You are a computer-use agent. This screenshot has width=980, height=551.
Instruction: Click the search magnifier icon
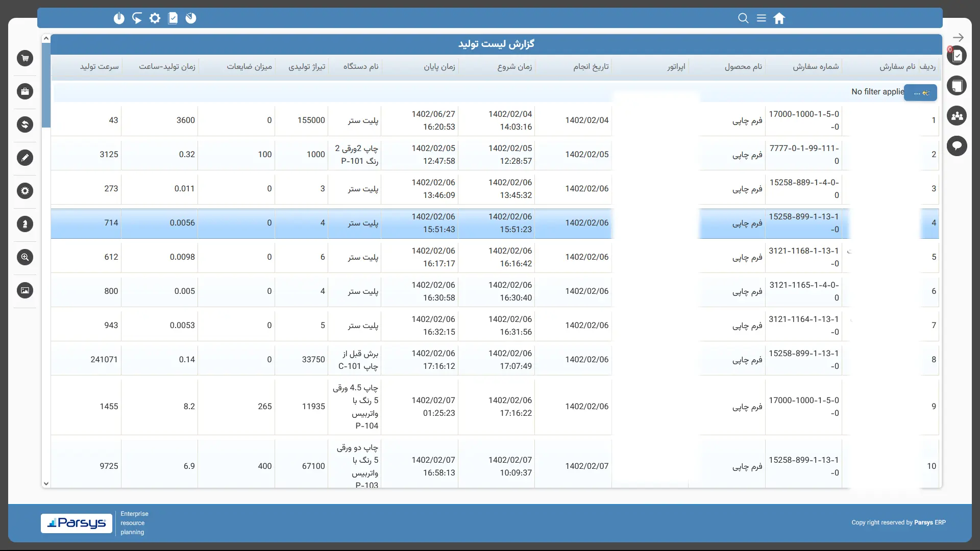click(x=743, y=18)
